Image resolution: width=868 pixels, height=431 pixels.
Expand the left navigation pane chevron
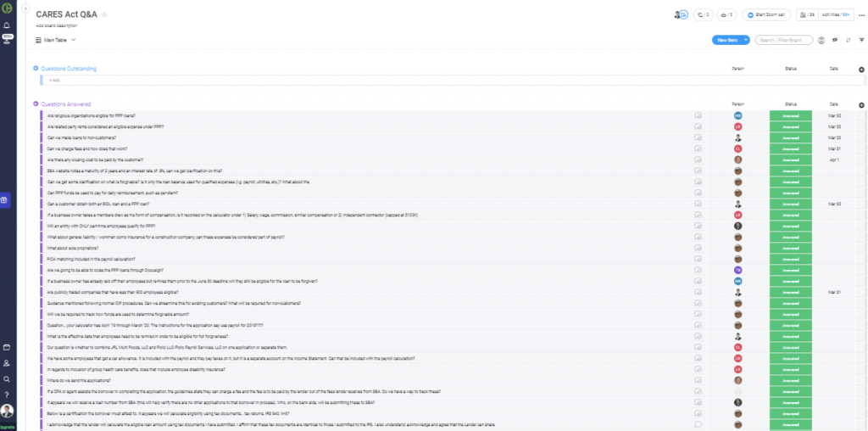click(25, 8)
